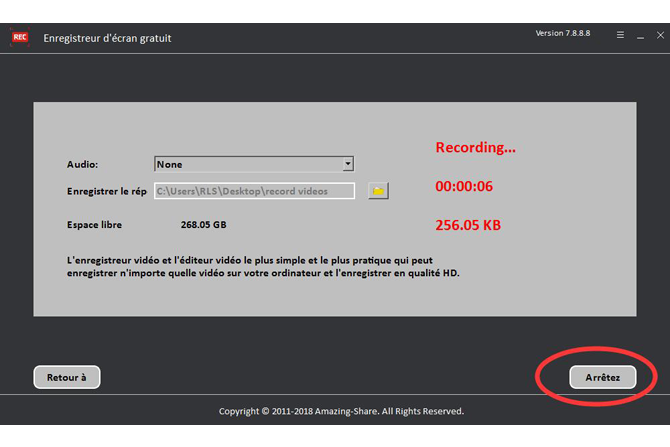Click the Espace libre label

(x=95, y=224)
